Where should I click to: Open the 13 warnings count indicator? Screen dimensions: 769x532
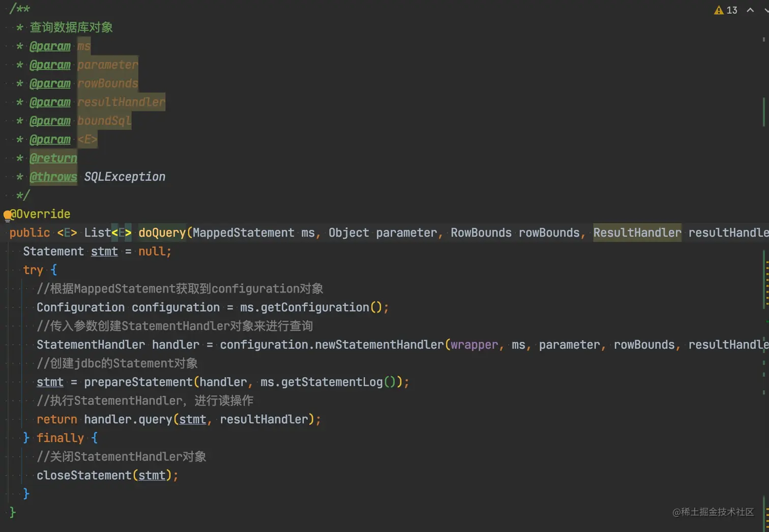click(x=732, y=10)
